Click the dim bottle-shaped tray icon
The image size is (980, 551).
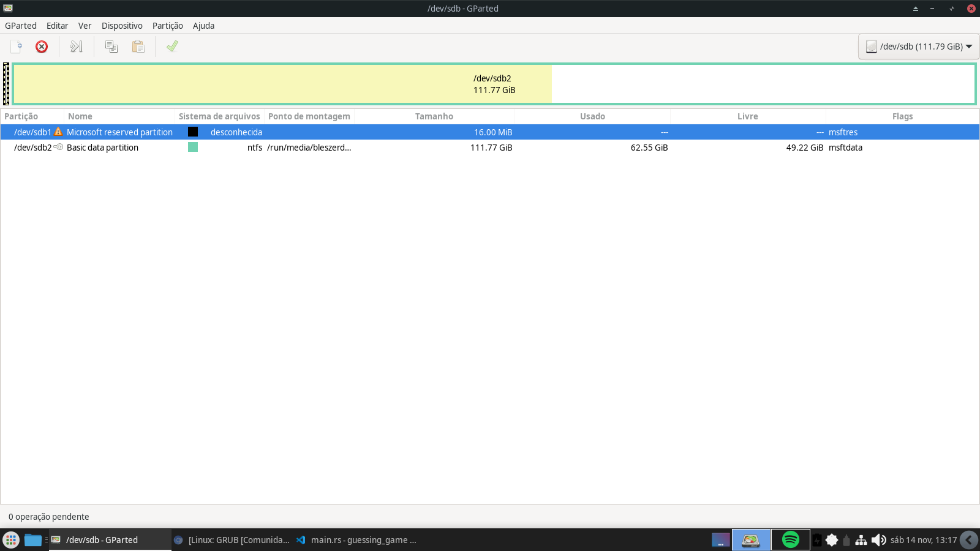click(x=846, y=540)
